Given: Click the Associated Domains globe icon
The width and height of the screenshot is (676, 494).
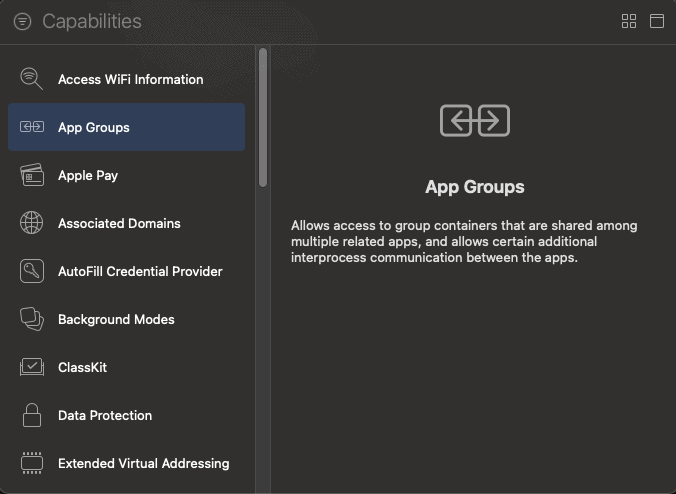Looking at the screenshot, I should coord(32,223).
